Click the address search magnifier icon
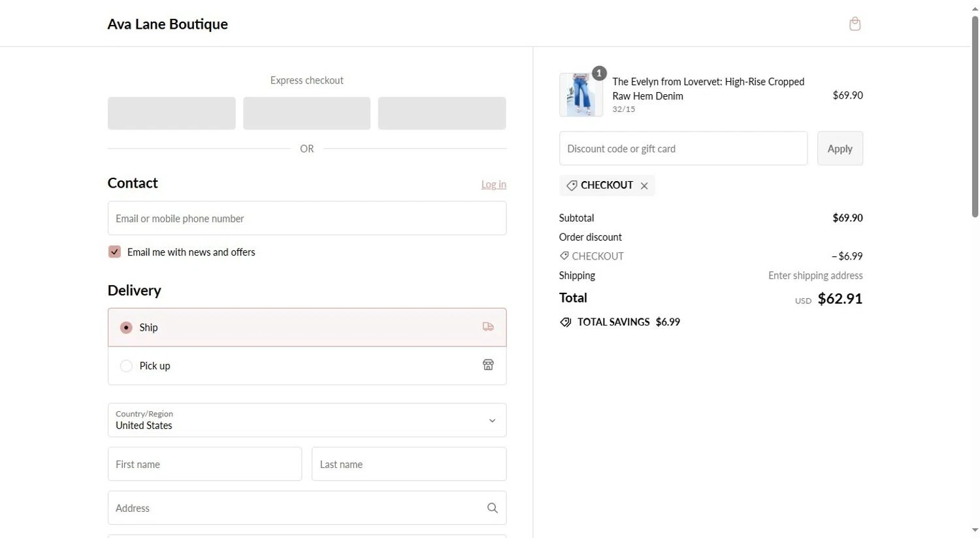 tap(492, 508)
